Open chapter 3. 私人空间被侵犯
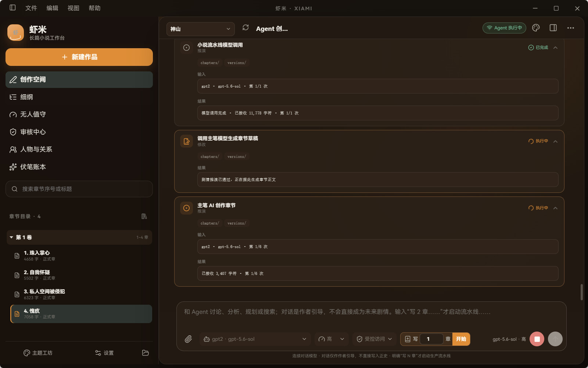588x368 pixels. pyautogui.click(x=81, y=294)
